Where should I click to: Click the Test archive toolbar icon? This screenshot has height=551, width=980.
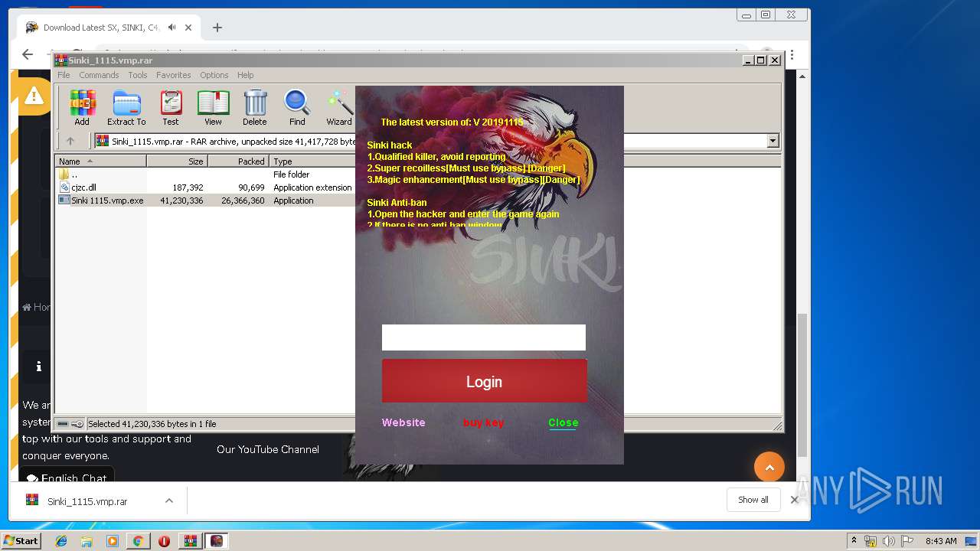tap(171, 107)
